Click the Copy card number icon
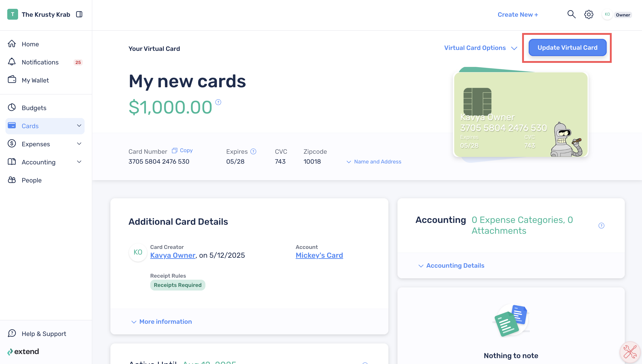The height and width of the screenshot is (364, 642). [x=175, y=151]
